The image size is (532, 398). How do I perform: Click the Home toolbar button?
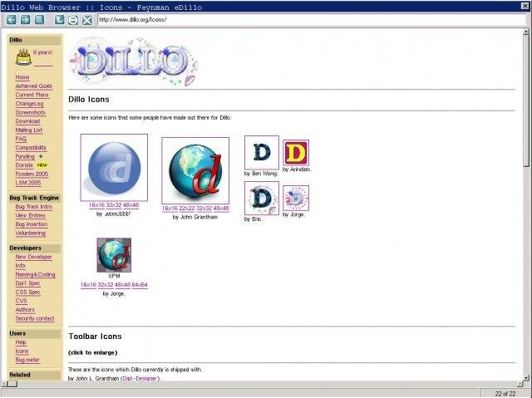[40, 20]
